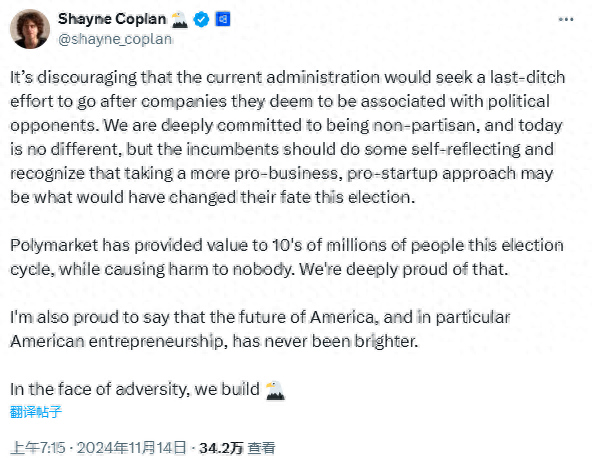Click the 上午7:15 timestamp
The height and width of the screenshot is (464, 592).
point(38,448)
